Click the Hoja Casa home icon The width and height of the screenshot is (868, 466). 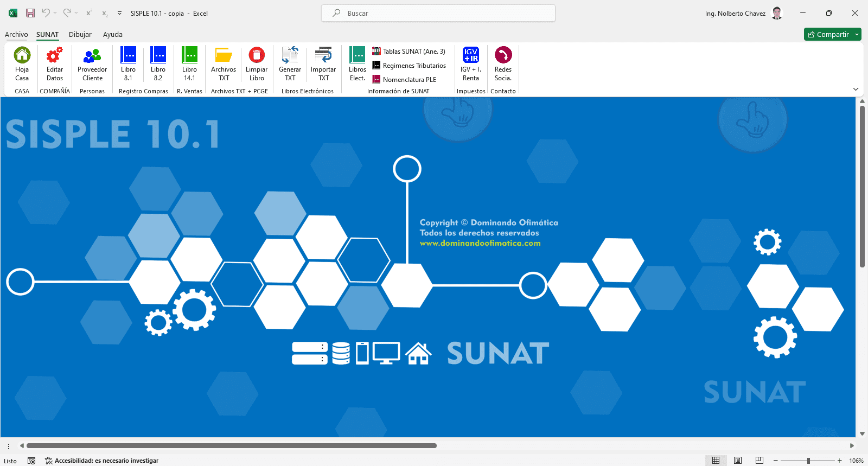pyautogui.click(x=22, y=55)
